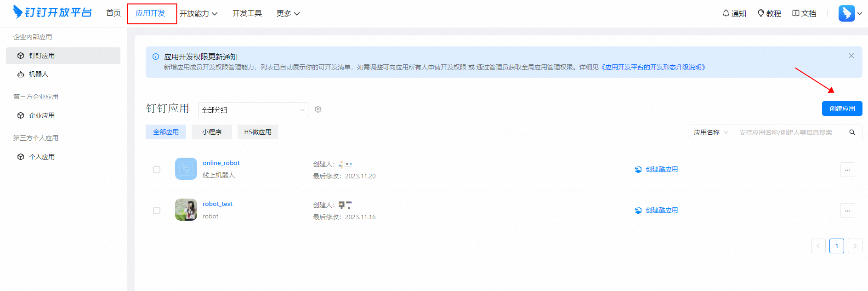Go to 首页 in top navigation

(113, 13)
